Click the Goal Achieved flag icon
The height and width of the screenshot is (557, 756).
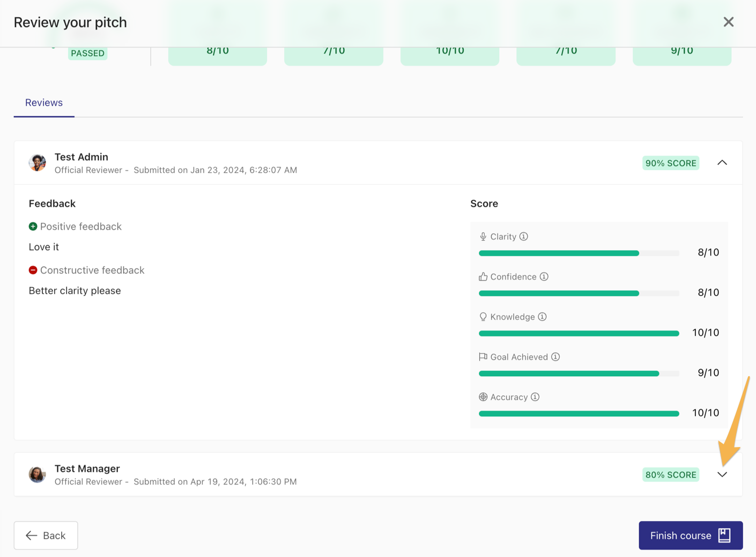483,357
